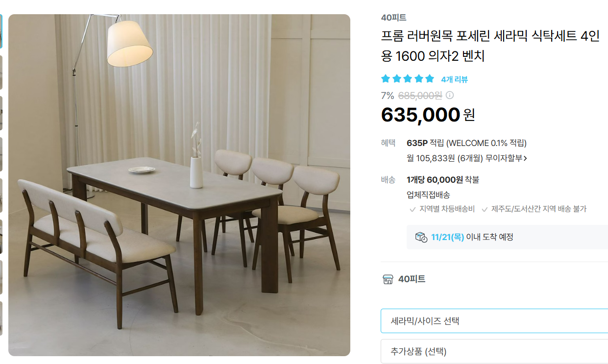608x364 pixels.
Task: Click the checkmark icon before 제주도/도서산간 지역
Action: (x=485, y=209)
